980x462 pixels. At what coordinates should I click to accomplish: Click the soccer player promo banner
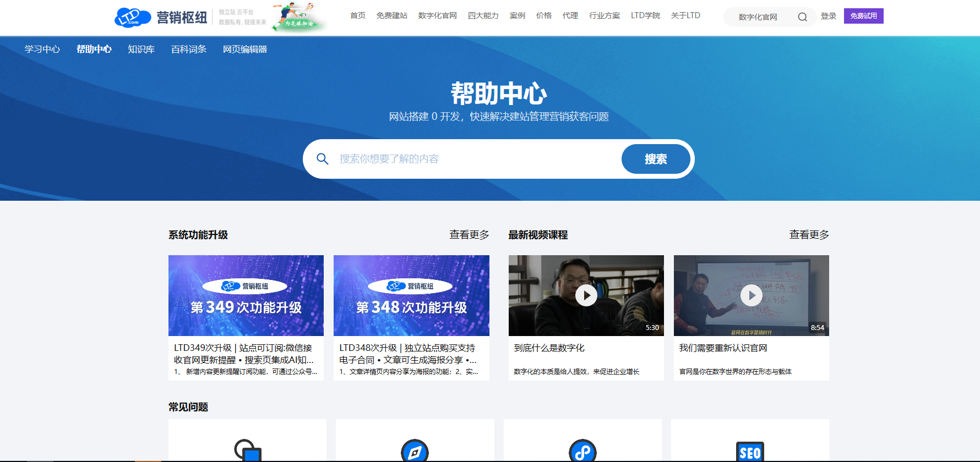click(x=300, y=16)
